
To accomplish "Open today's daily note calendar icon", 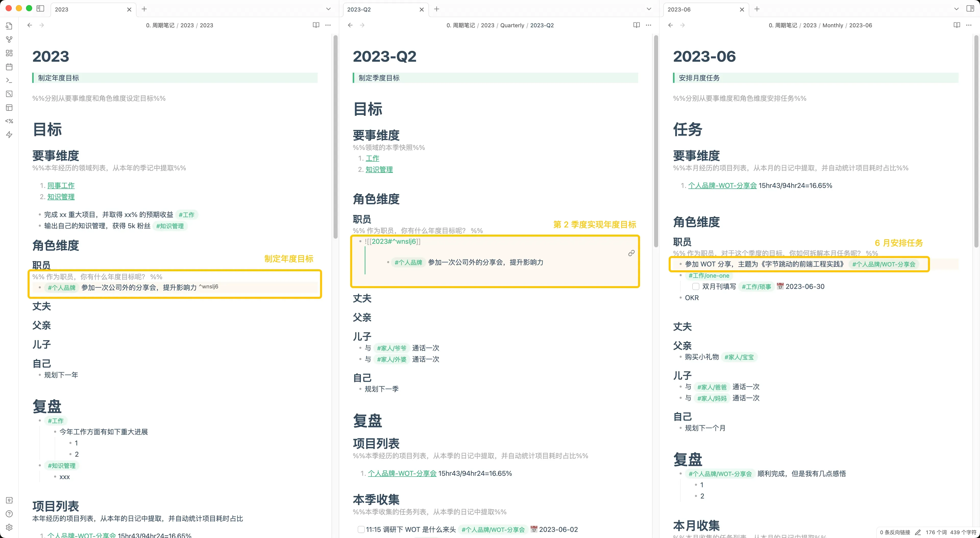I will [9, 67].
